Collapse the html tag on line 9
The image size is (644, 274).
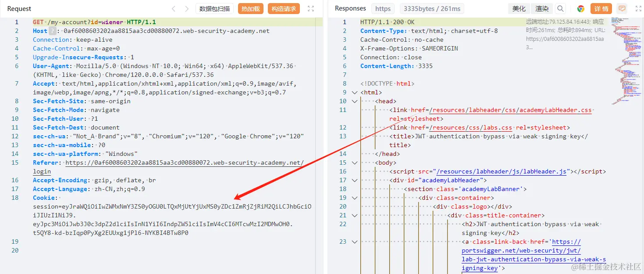tap(354, 92)
